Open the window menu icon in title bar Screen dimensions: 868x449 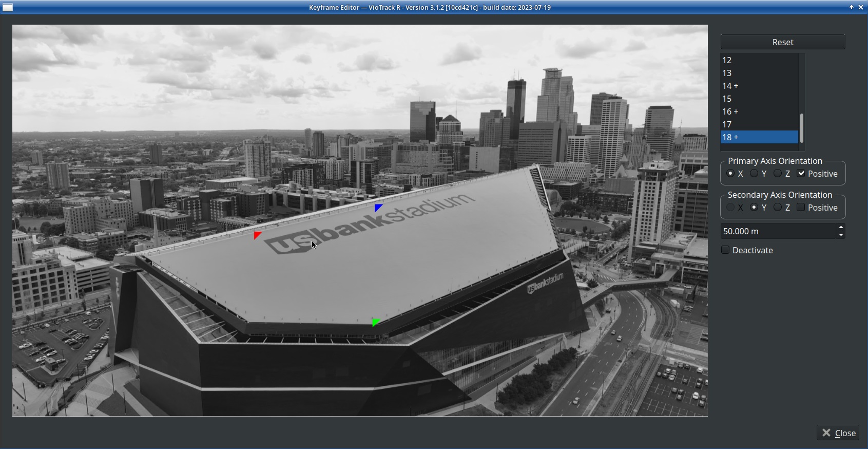click(8, 7)
